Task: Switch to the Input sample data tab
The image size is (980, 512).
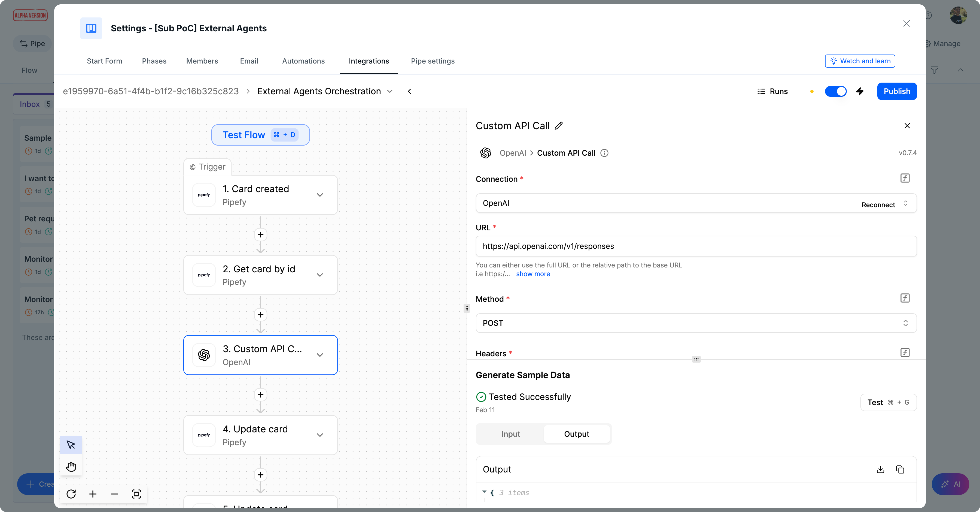Action: coord(510,434)
